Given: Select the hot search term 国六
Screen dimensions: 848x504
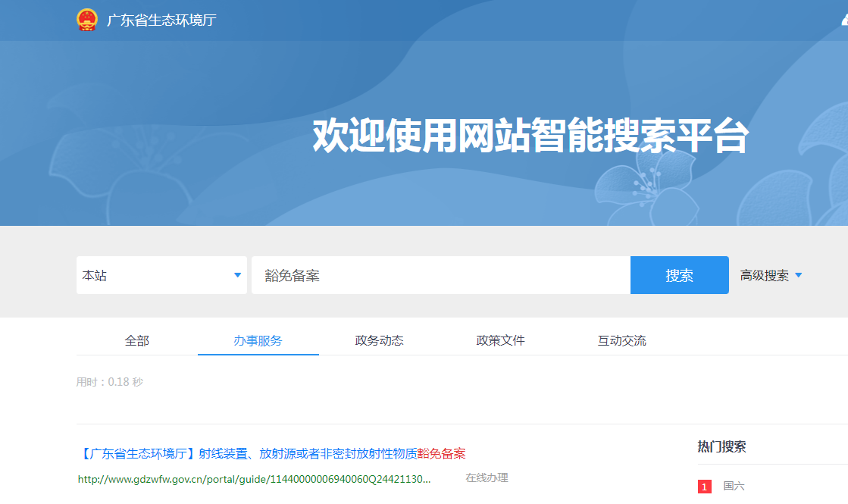Looking at the screenshot, I should click(x=734, y=486).
